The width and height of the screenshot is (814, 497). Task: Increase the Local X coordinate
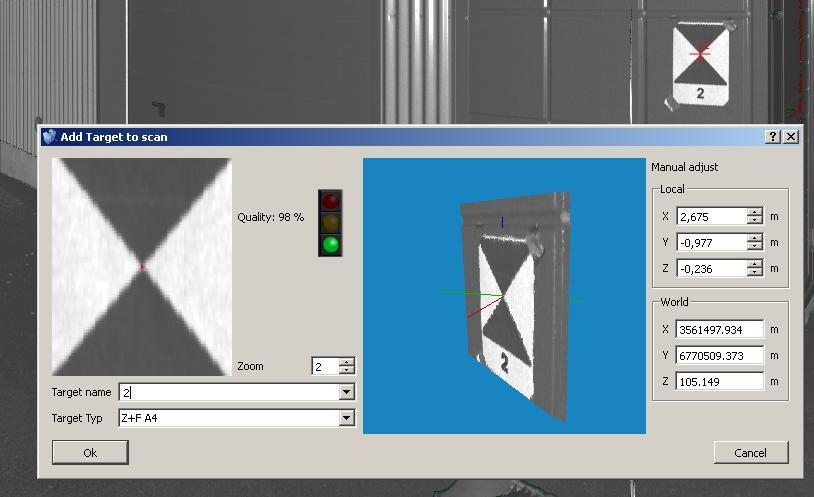(x=755, y=212)
